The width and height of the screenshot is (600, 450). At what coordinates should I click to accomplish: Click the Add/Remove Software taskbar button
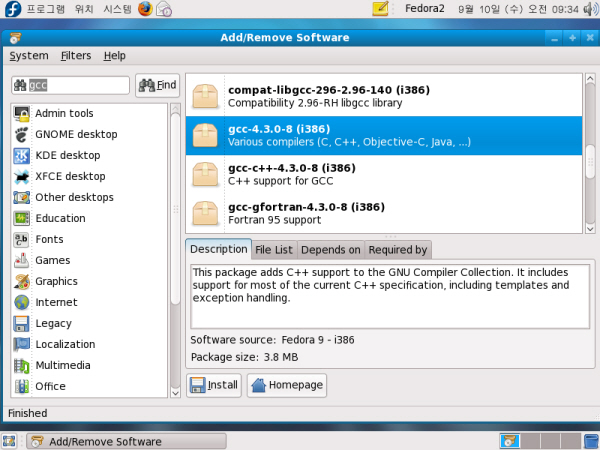pos(126,441)
